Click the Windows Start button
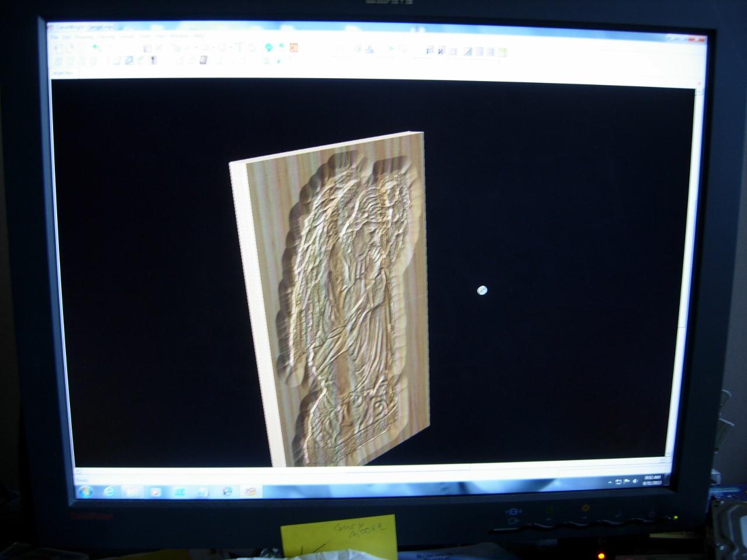 [85, 491]
